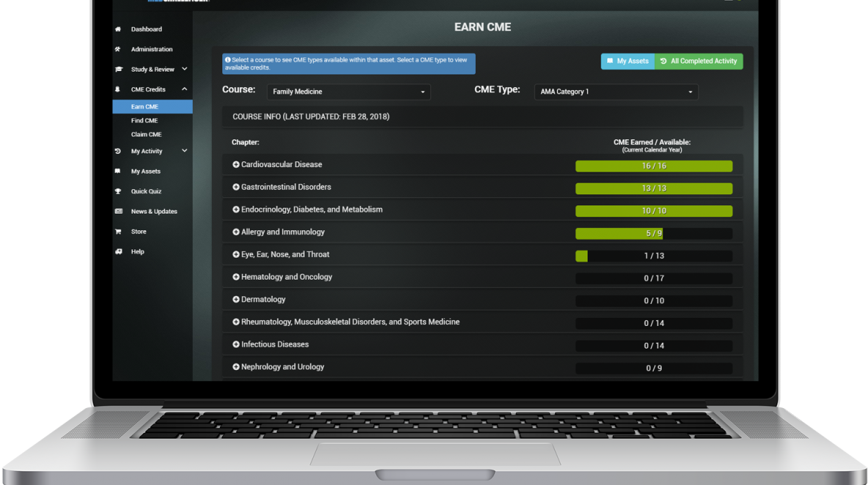This screenshot has width=868, height=485.
Task: Click the Rheumatology, Musculoskeletal Disorders chapter title
Action: tap(350, 322)
